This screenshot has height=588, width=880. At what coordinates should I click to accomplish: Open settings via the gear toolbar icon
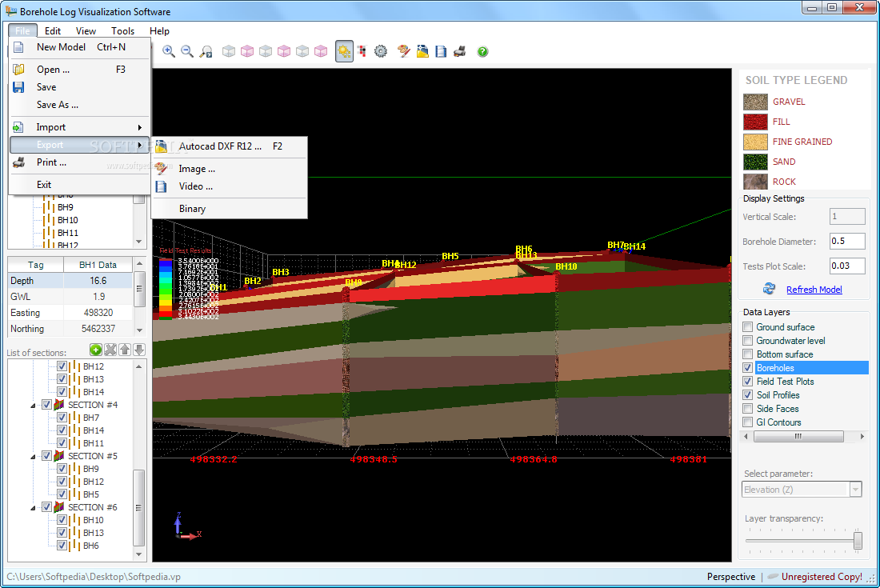tap(381, 52)
